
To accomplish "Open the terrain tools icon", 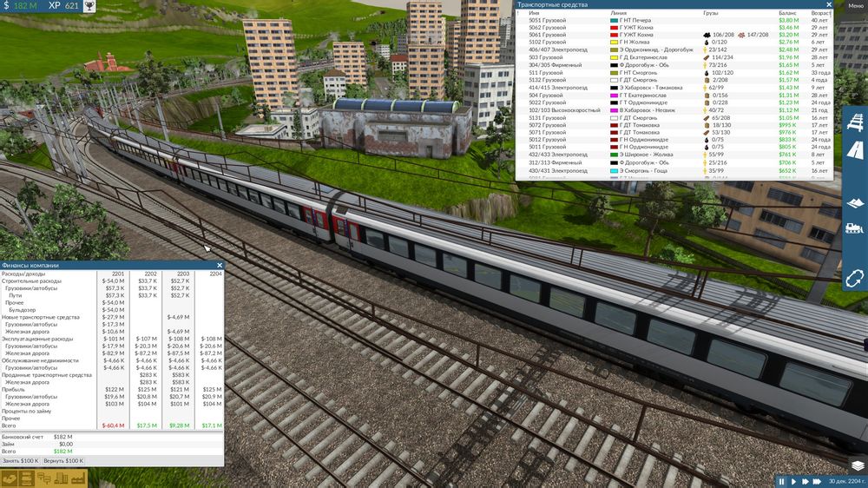I will (x=855, y=202).
